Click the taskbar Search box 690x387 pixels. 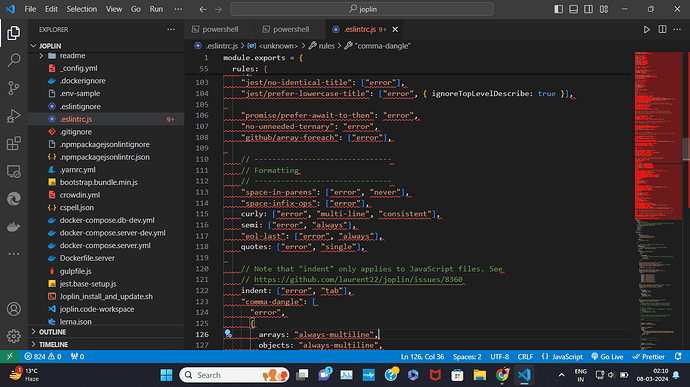234,375
